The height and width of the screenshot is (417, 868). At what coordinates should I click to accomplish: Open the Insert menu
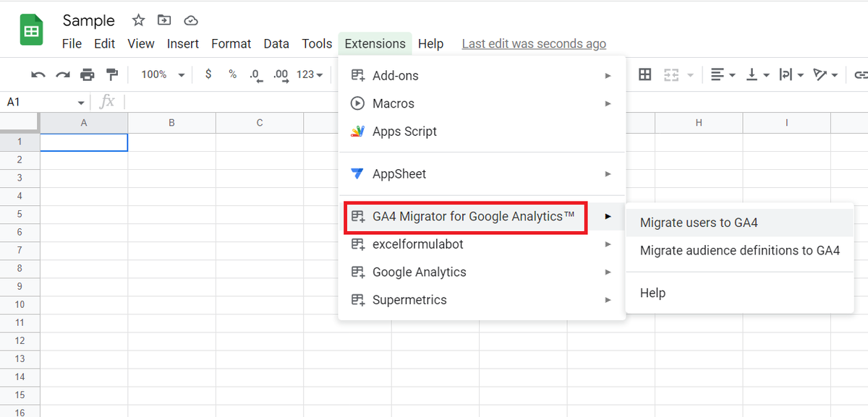pos(183,43)
